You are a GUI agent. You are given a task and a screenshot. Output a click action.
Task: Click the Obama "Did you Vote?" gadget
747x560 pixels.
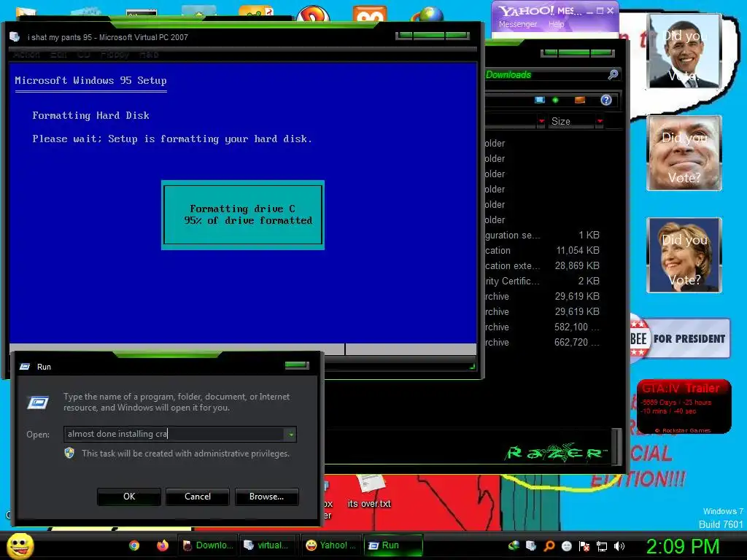click(684, 51)
